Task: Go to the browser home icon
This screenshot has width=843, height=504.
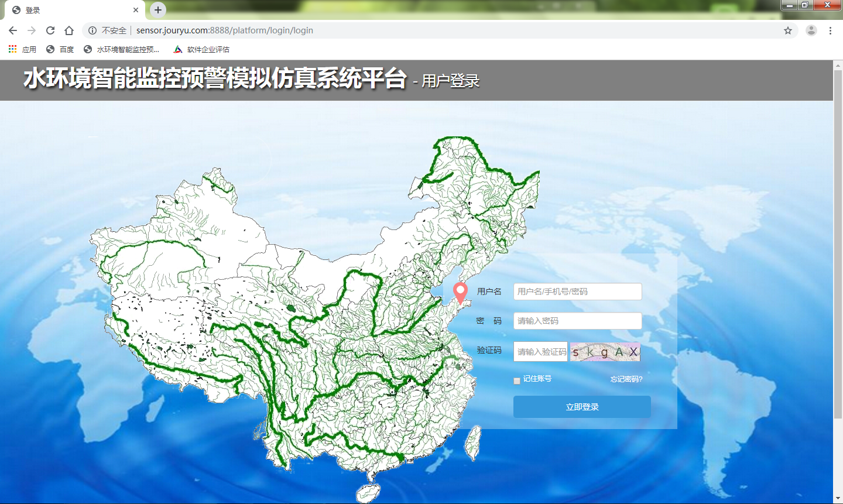Action: click(69, 30)
